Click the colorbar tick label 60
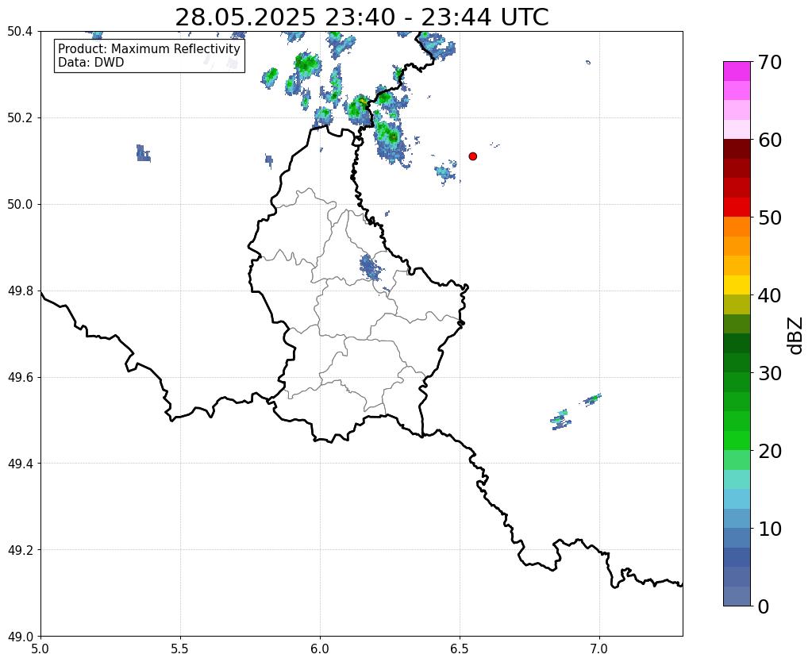812x662 pixels. coord(770,140)
